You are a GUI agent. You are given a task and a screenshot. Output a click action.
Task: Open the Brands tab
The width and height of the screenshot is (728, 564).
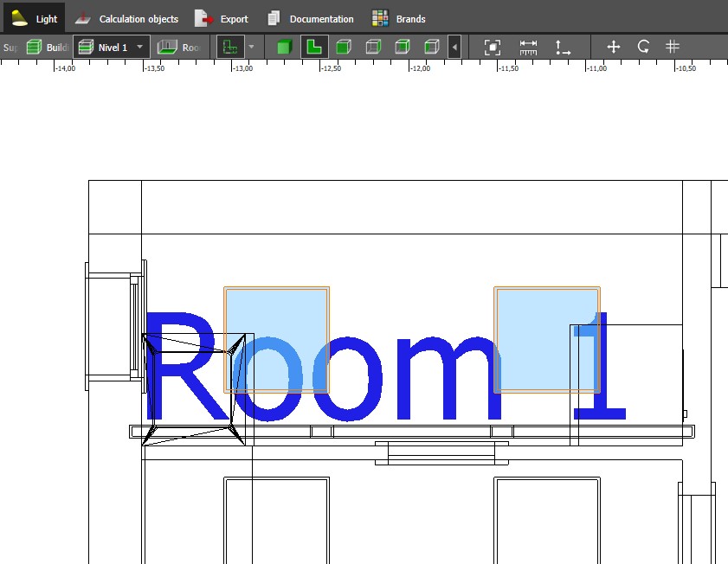pyautogui.click(x=399, y=18)
